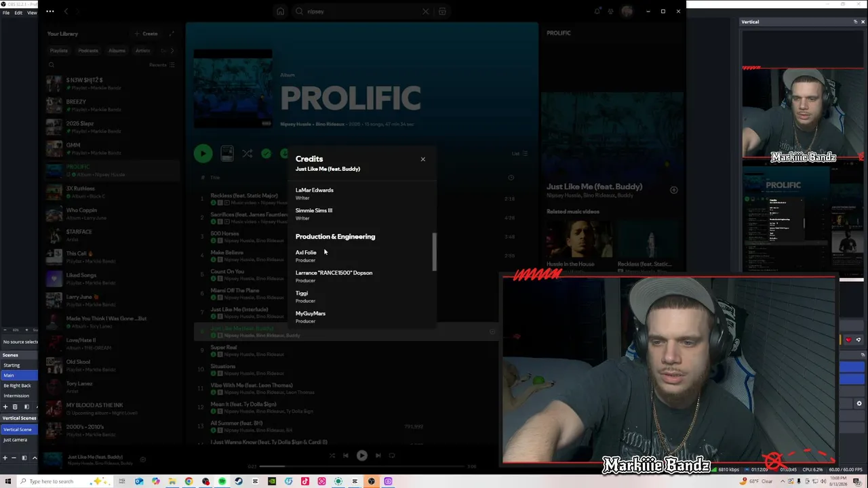
Task: Open the Browse icon beside search
Action: pos(442,12)
